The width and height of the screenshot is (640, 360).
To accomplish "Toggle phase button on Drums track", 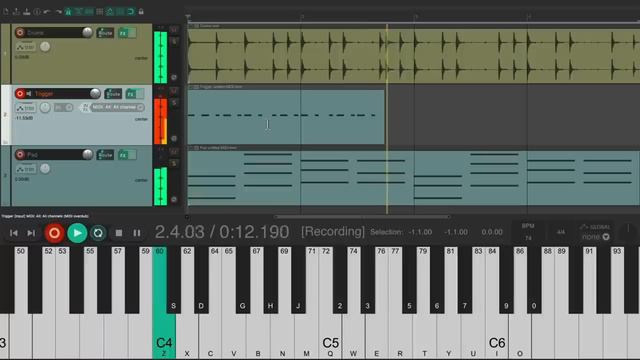I will pos(174,77).
